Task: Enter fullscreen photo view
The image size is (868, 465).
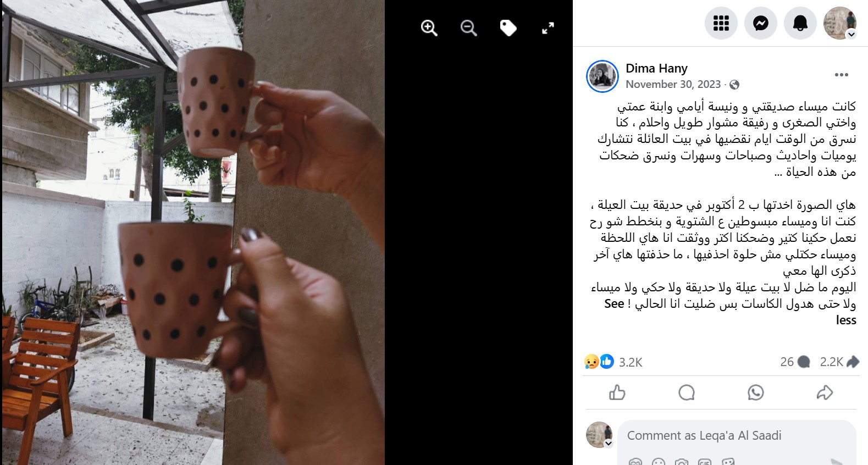Action: 548,28
